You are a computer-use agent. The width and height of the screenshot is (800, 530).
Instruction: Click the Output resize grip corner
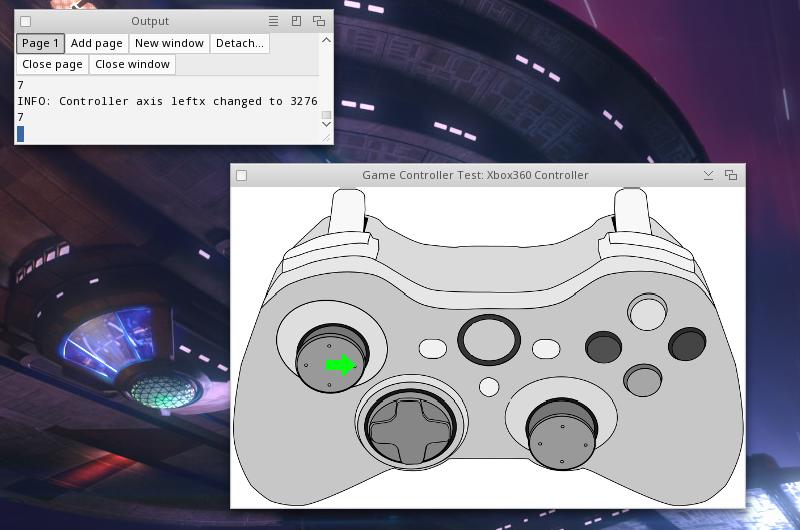point(327,138)
